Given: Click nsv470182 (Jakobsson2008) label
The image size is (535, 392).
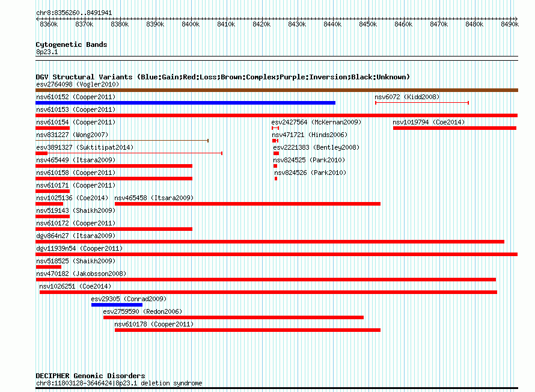Looking at the screenshot, I should [81, 274].
